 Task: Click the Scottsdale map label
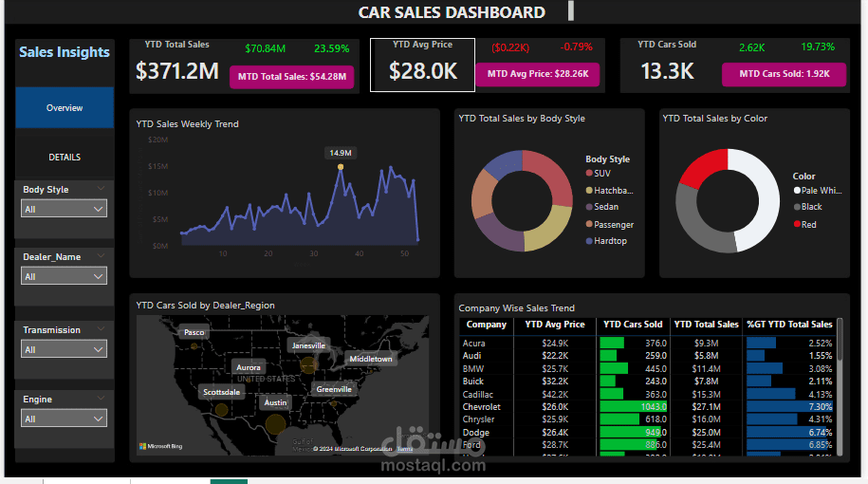(x=221, y=392)
